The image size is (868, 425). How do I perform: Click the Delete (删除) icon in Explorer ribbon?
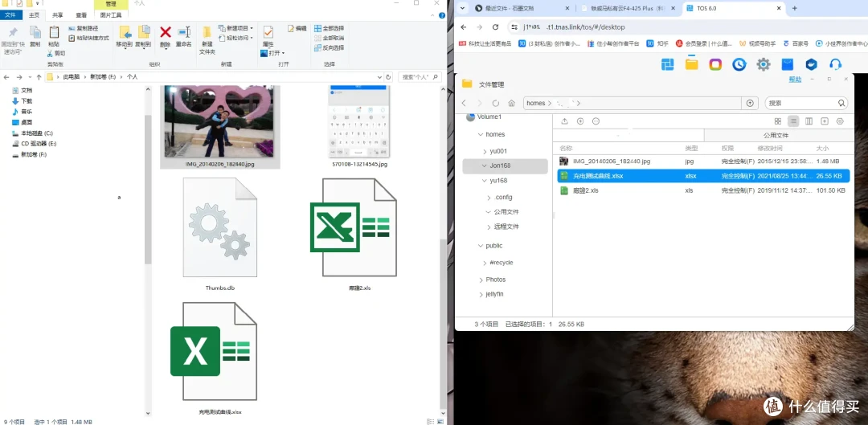[x=165, y=33]
